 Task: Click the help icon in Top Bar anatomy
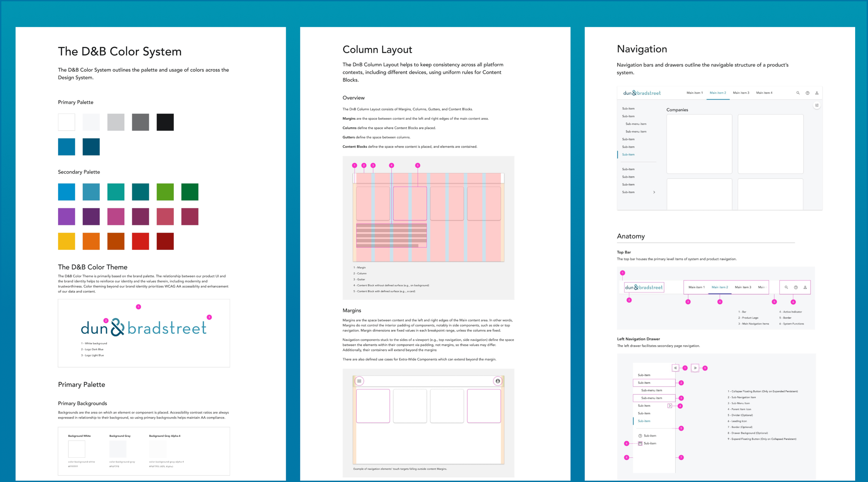796,288
